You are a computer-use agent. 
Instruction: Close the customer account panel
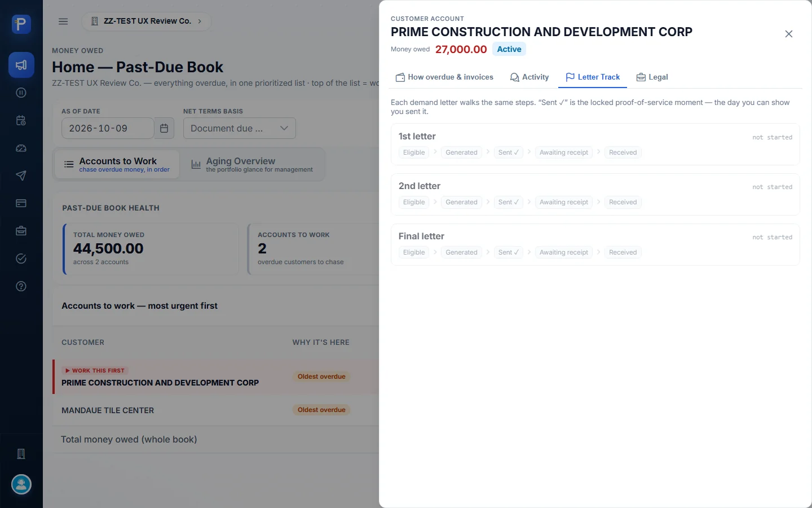point(789,34)
